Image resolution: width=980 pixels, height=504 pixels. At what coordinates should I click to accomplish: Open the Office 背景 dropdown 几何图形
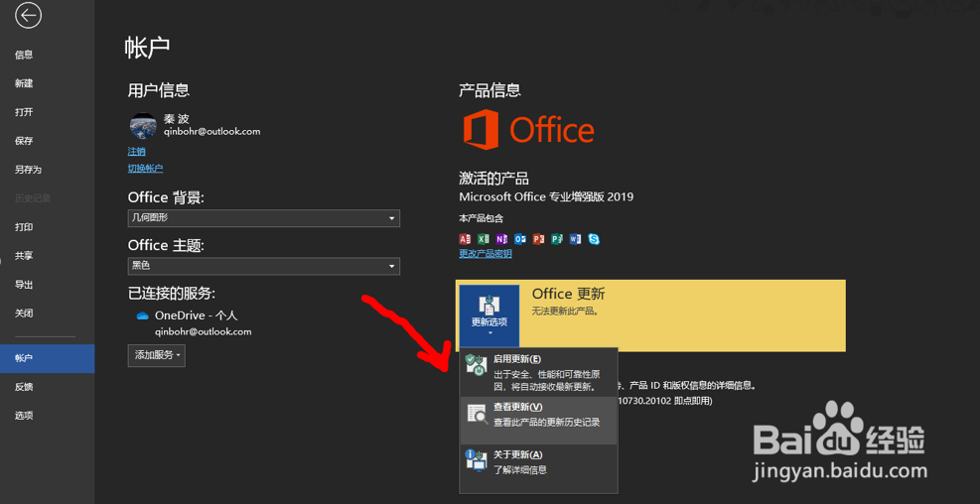(264, 218)
